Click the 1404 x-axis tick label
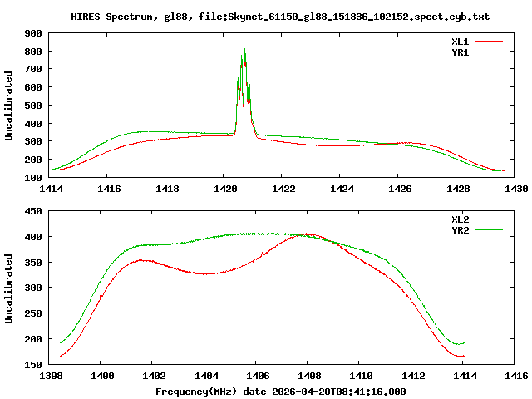 (206, 376)
